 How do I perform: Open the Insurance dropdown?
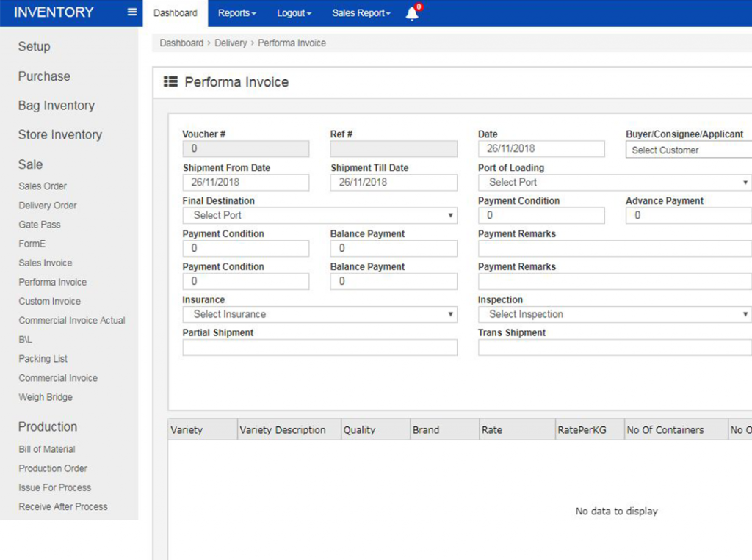(x=320, y=315)
